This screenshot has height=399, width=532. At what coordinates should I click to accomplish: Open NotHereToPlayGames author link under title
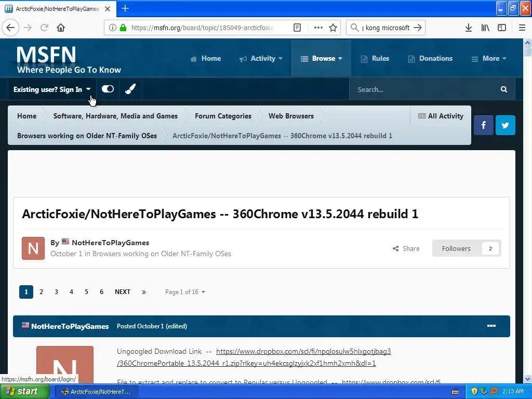point(111,243)
